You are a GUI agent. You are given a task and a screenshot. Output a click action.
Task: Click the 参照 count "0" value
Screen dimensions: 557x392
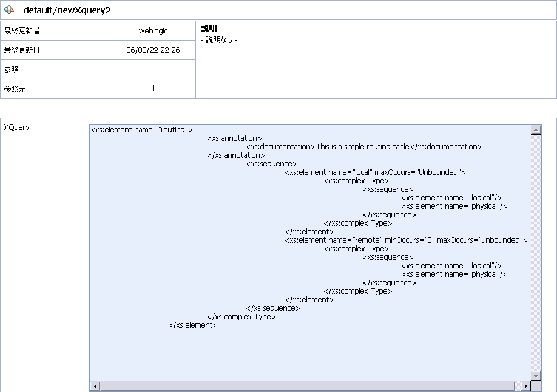(154, 69)
